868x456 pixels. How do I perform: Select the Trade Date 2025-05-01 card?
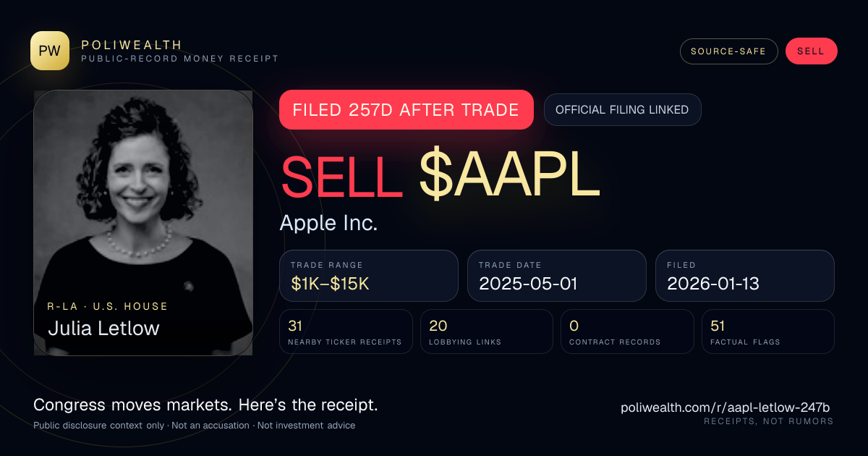point(557,276)
